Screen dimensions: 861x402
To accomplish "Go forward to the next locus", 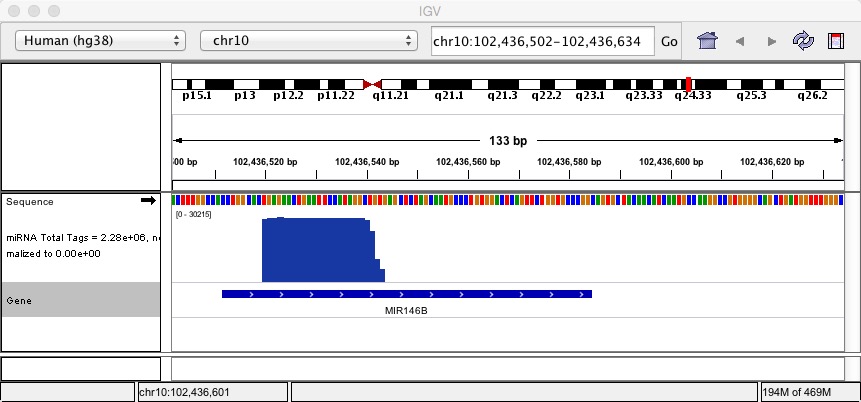I will point(771,41).
